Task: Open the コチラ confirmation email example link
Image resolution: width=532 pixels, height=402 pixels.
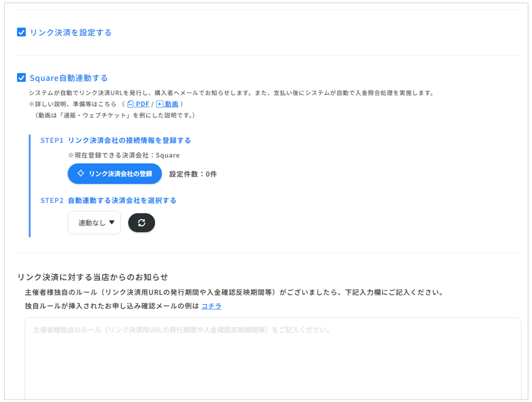Action: tap(211, 306)
